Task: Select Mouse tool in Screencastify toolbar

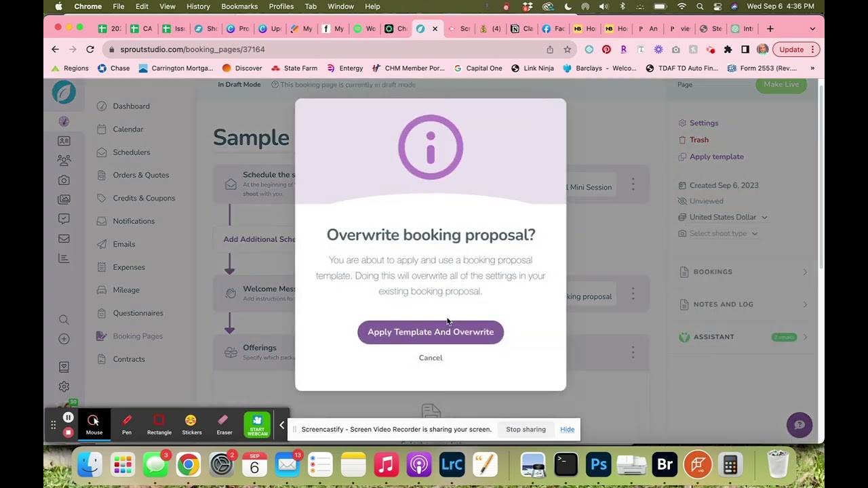Action: 94,425
